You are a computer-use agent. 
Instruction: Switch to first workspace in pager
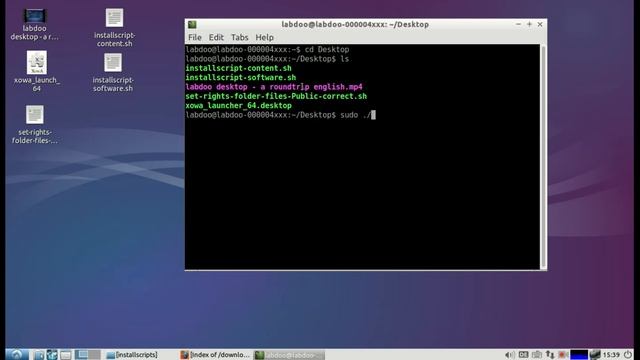pyautogui.click(x=81, y=354)
